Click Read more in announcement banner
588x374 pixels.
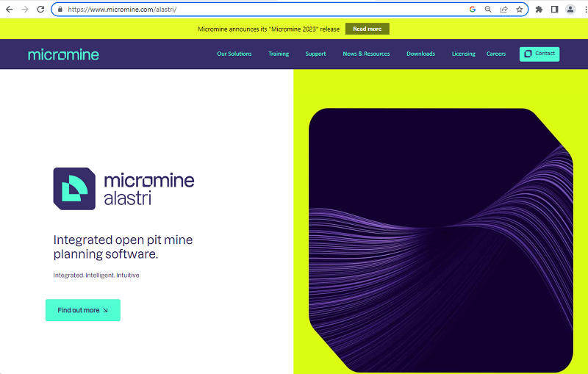[x=367, y=29]
